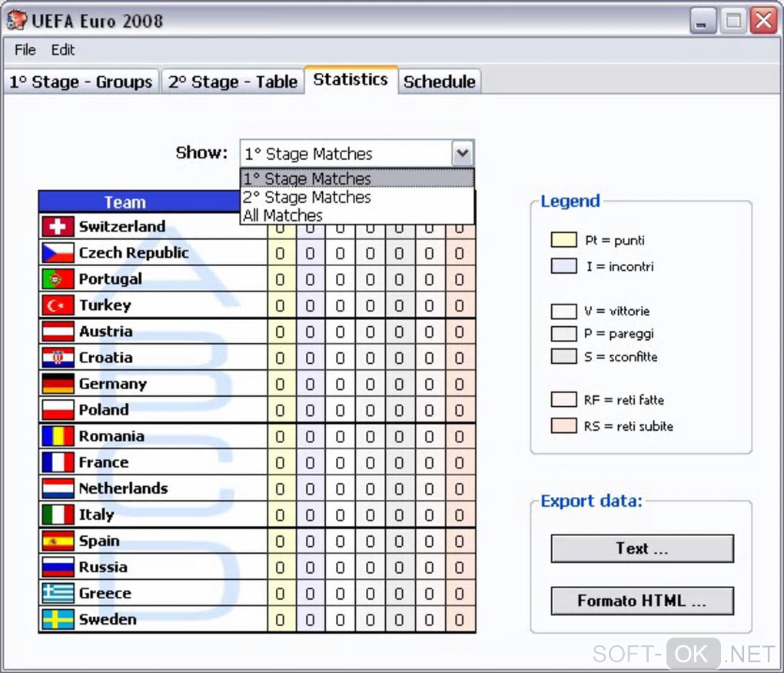784x673 pixels.
Task: Select the Poland team name
Action: [x=104, y=410]
